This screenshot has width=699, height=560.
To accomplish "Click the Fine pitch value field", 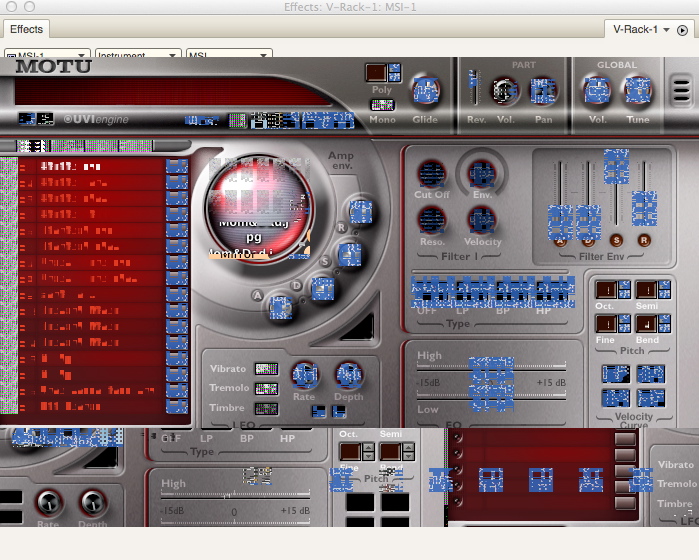I will pyautogui.click(x=607, y=324).
